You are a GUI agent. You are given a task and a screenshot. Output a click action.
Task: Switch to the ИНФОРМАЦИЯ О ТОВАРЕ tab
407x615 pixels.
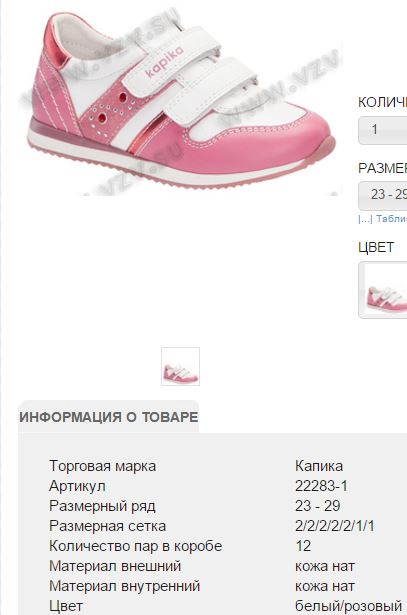(109, 417)
